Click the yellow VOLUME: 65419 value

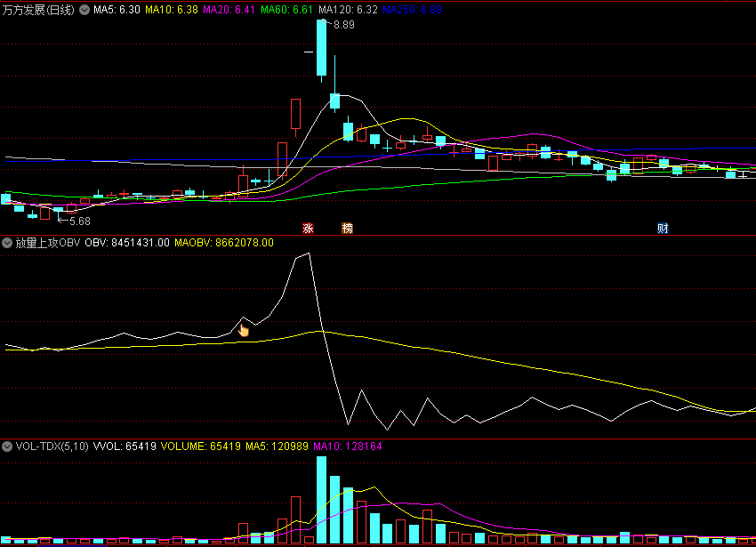201,446
